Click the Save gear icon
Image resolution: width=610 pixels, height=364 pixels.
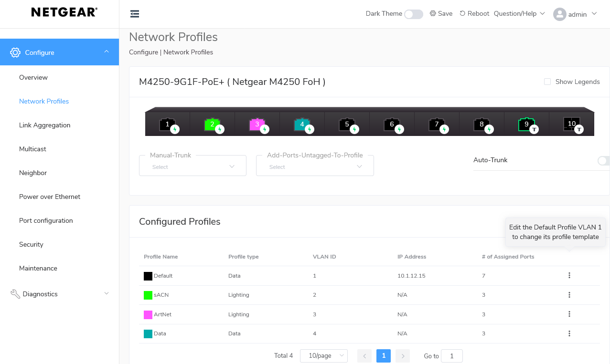tap(432, 13)
